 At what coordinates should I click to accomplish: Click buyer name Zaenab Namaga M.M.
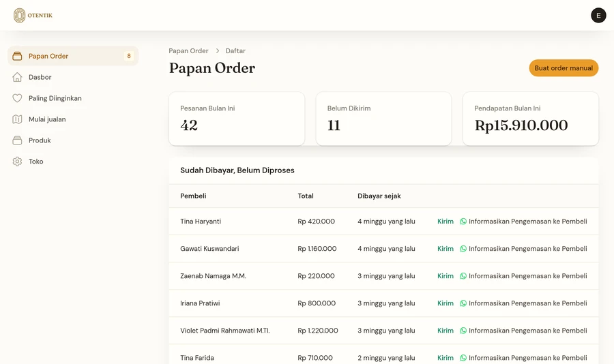click(213, 276)
